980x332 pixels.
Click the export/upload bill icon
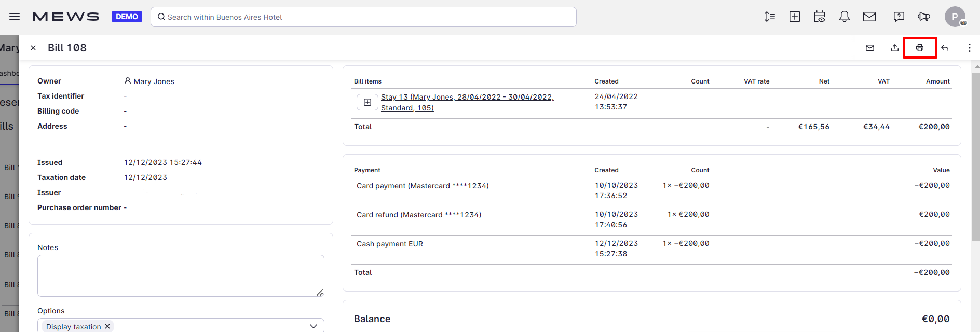(894, 48)
